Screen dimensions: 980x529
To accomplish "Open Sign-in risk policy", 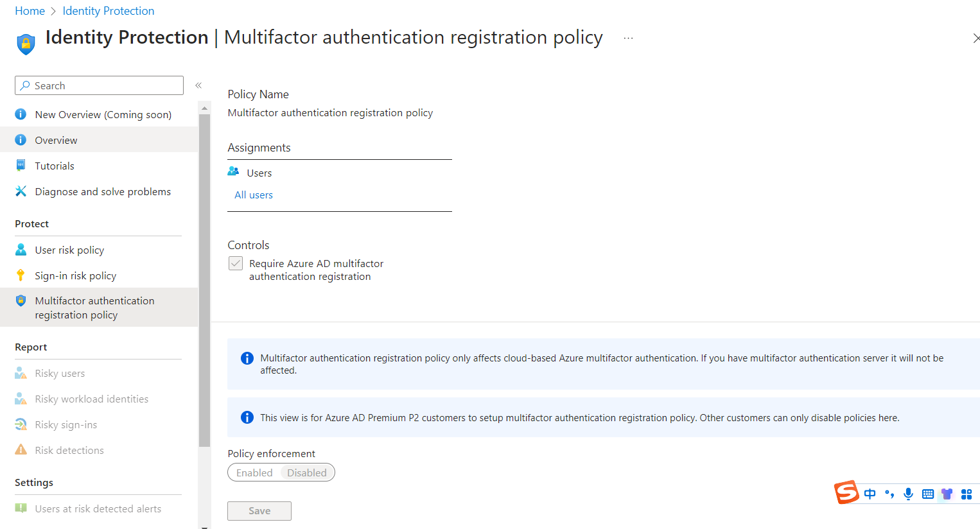I will 76,275.
